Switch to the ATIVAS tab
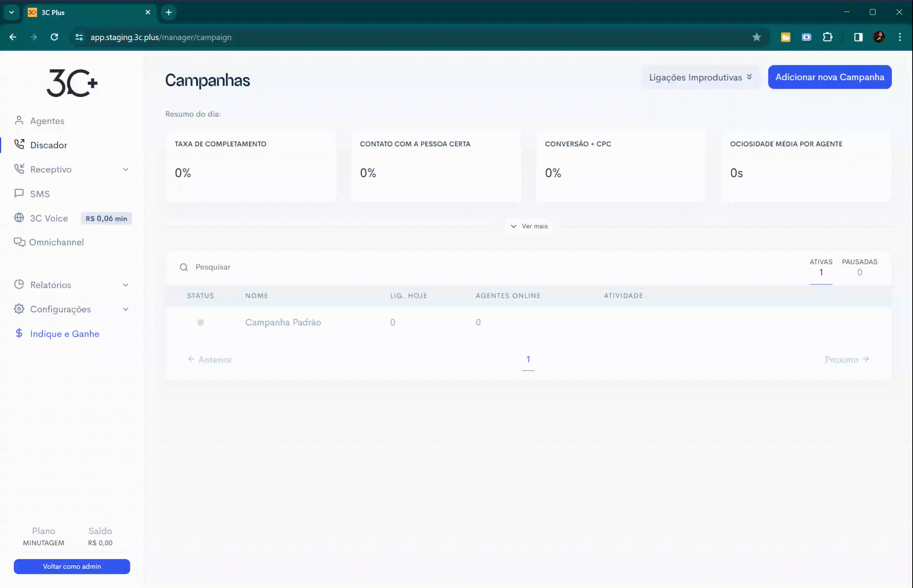This screenshot has width=913, height=588. [x=821, y=267]
